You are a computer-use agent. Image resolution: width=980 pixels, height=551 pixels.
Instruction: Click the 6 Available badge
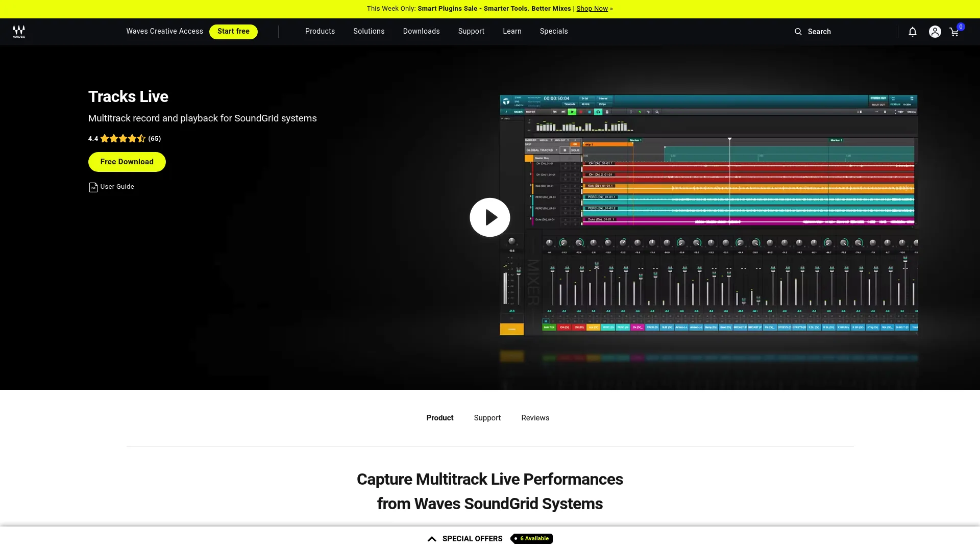coord(531,539)
